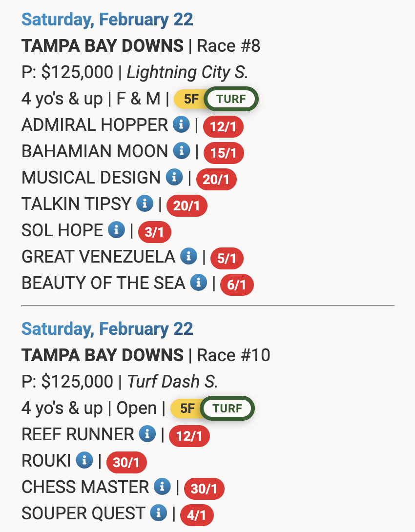The height and width of the screenshot is (532, 415).
Task: Open the Turf Dash S. race link
Action: coord(172,381)
